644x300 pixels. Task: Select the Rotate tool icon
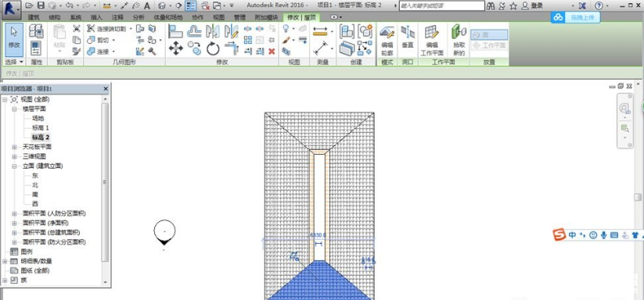[x=213, y=48]
